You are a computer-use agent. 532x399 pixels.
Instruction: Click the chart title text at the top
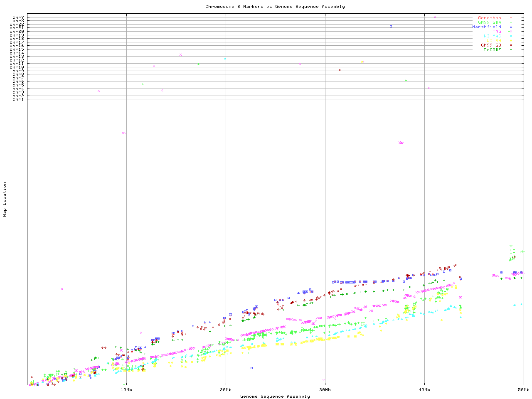(275, 6)
